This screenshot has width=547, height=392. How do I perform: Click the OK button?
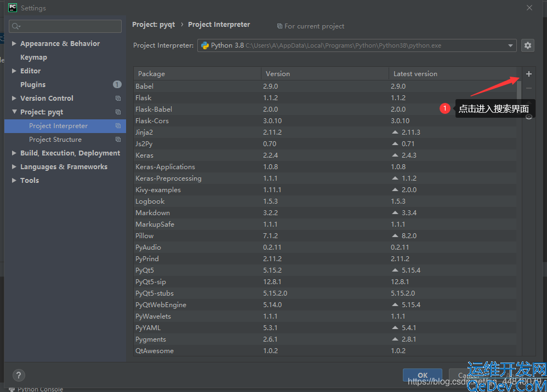coord(423,375)
